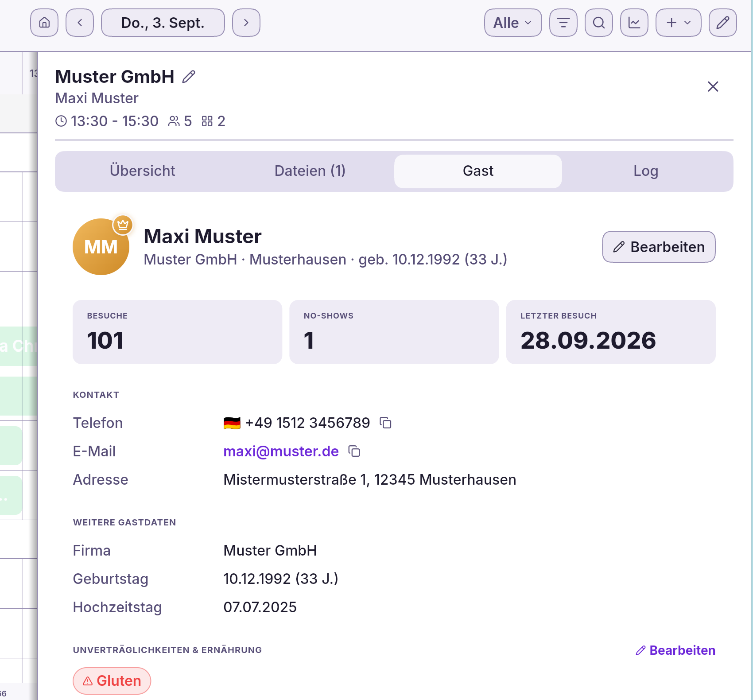Navigate to the next day
Screen dimensions: 753x700
(x=246, y=23)
